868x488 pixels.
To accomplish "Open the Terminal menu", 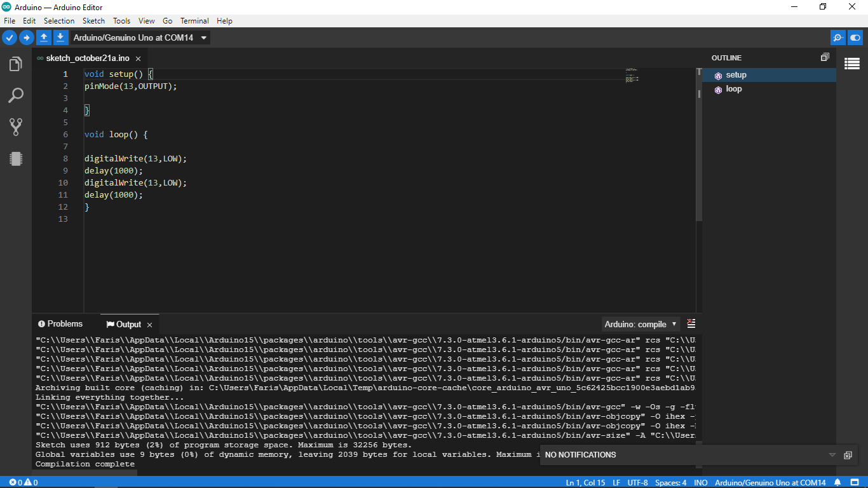I will [194, 21].
